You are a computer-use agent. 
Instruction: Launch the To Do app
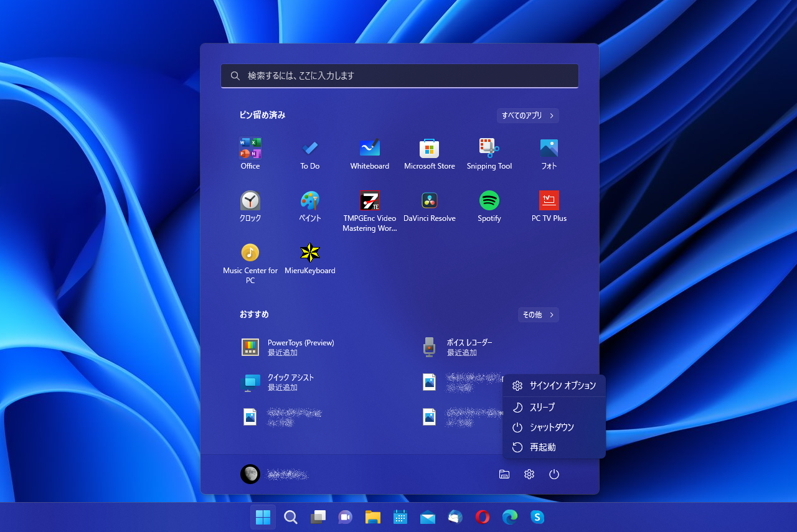coord(310,153)
